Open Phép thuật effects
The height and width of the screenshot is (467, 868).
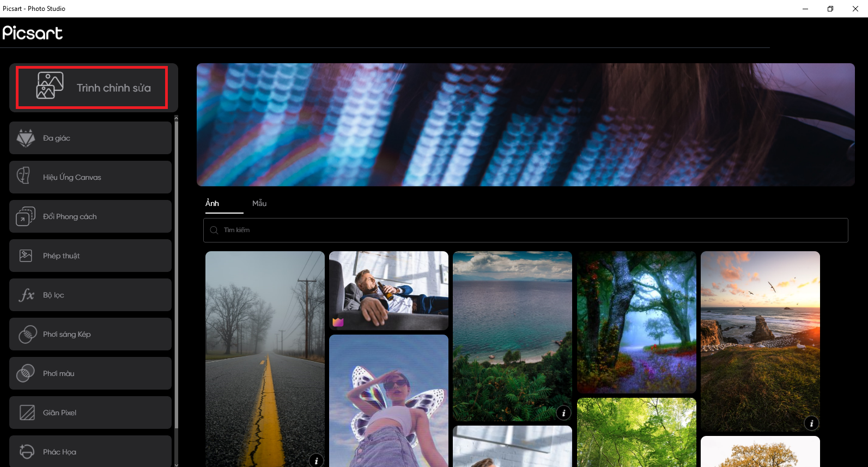[x=90, y=256]
